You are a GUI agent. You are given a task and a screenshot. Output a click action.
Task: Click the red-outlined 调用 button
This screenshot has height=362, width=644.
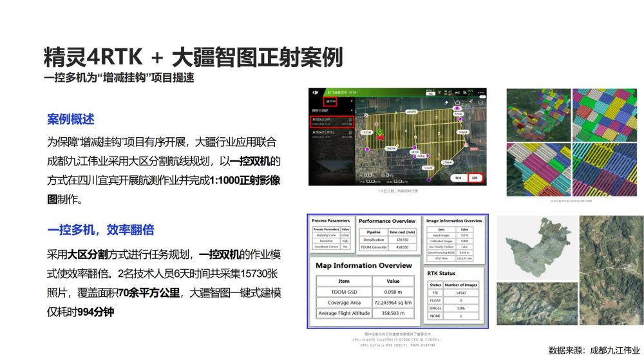475,178
